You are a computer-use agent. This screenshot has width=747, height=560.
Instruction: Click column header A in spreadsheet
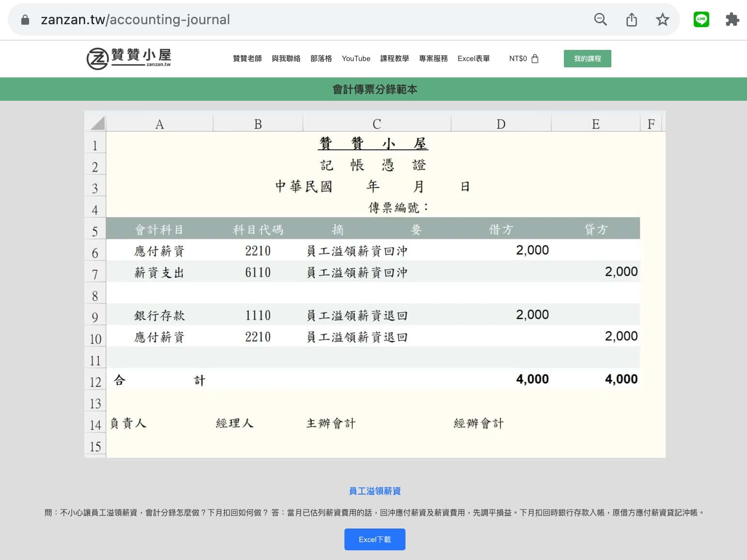(159, 124)
